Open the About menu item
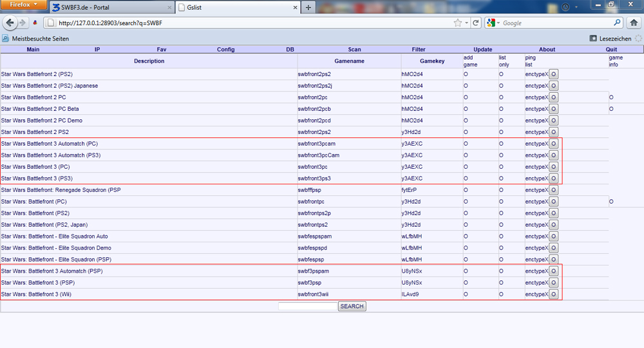644x348 pixels. [547, 50]
